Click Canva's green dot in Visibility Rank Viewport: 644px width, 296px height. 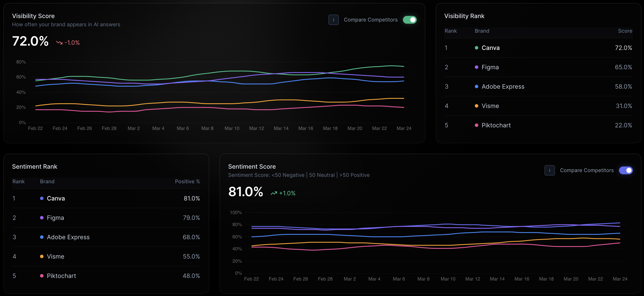476,48
